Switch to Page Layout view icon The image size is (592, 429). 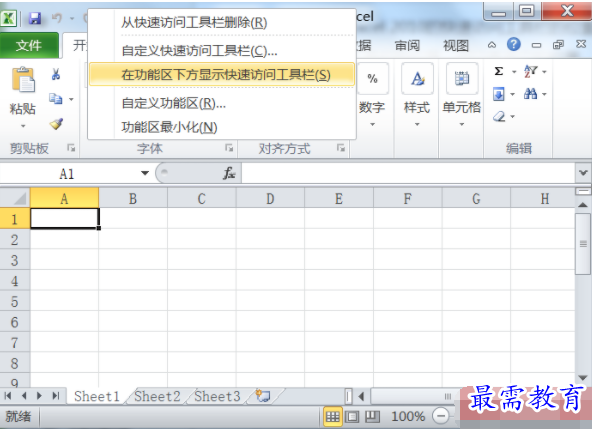[352, 417]
